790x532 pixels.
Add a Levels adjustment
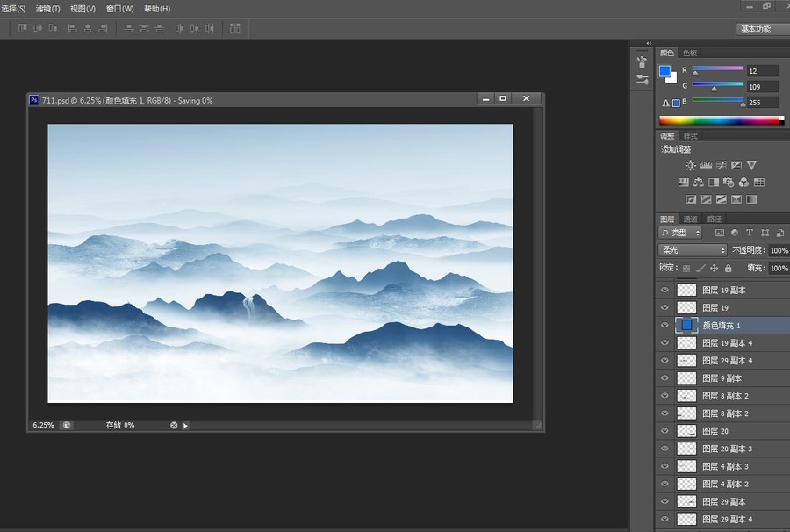tap(706, 165)
